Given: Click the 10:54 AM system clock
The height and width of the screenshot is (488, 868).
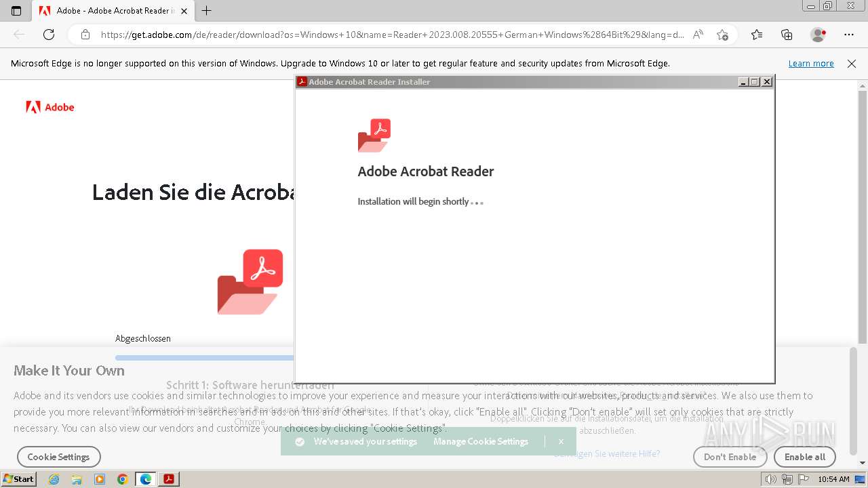Looking at the screenshot, I should pos(833,479).
